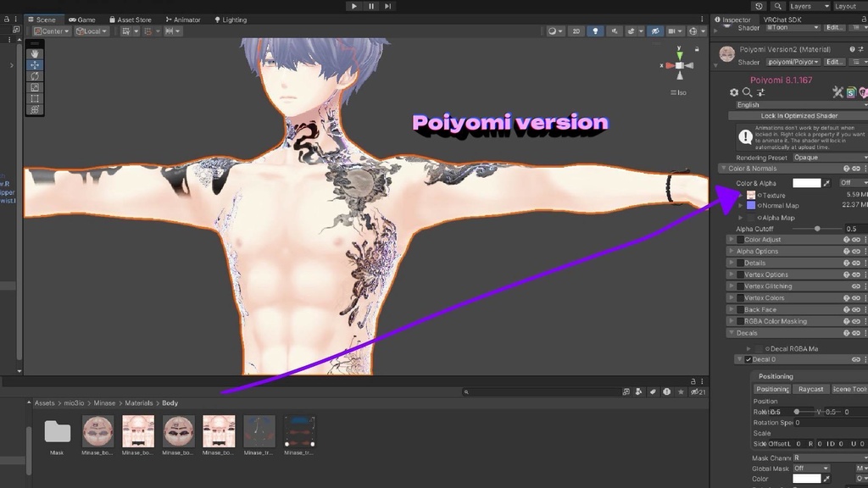Select the Scale tool
868x488 pixels.
coord(34,87)
